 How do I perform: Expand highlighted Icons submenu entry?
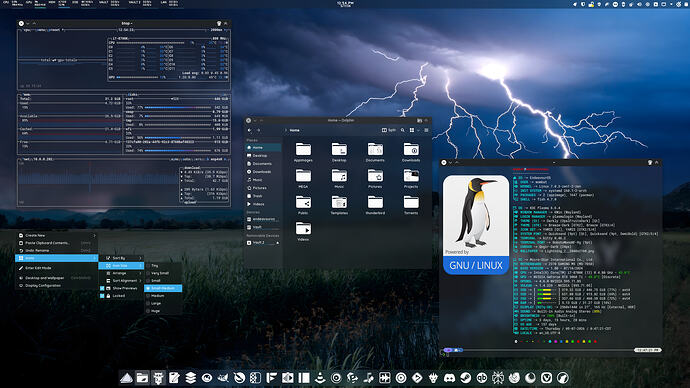click(x=57, y=258)
